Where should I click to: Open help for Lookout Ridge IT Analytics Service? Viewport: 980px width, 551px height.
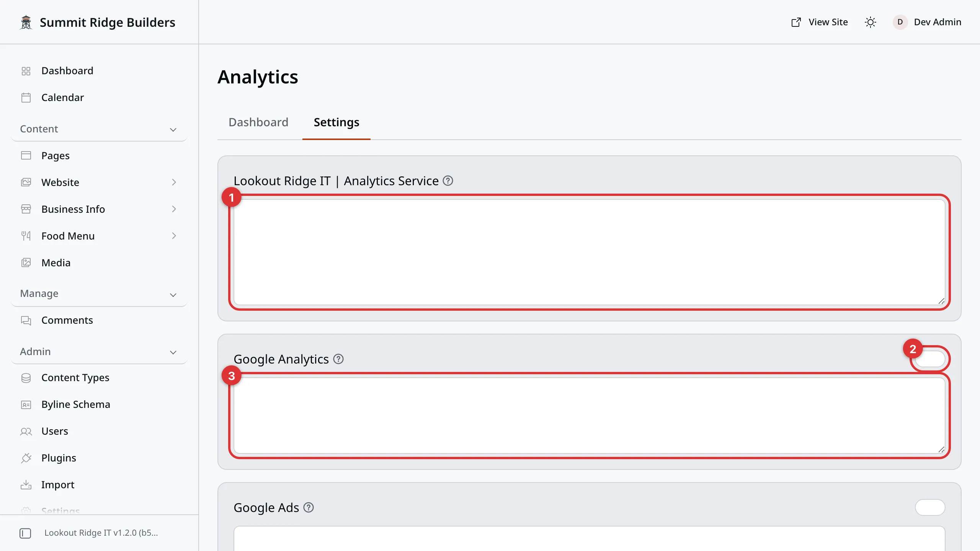[448, 181]
